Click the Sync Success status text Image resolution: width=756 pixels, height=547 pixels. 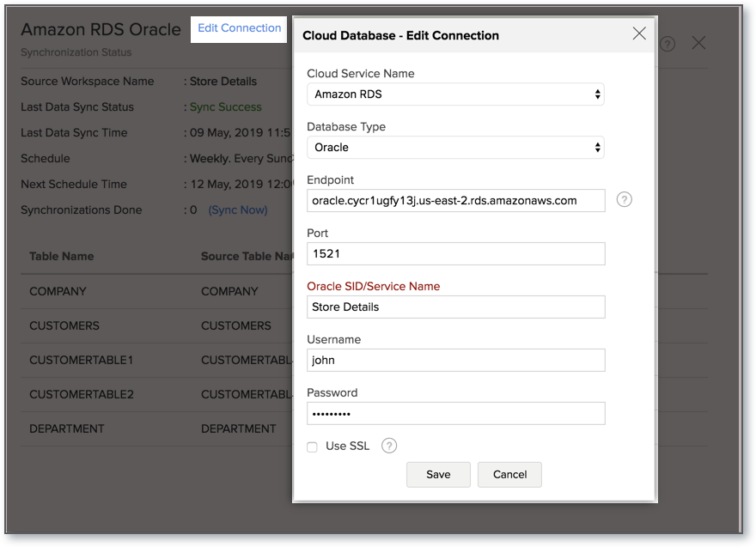tap(226, 107)
